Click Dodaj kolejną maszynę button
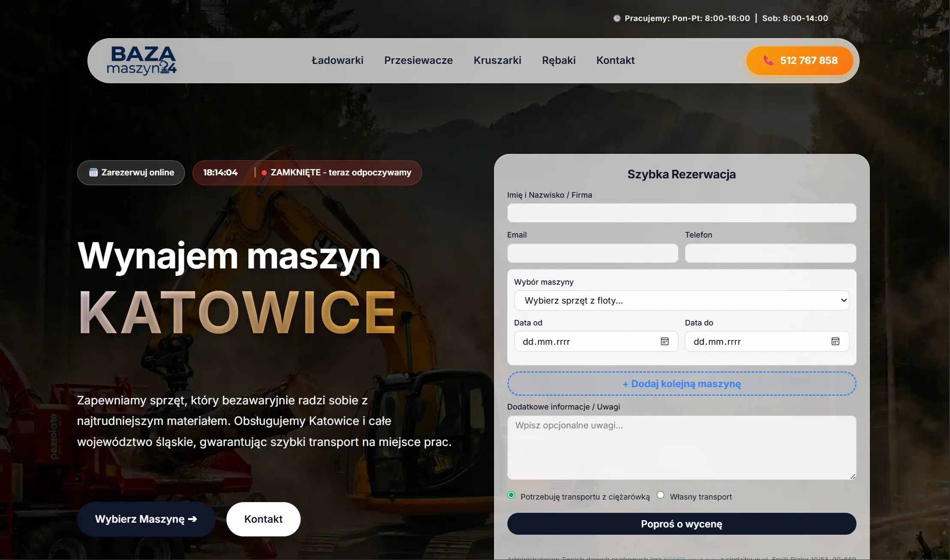This screenshot has height=560, width=950. point(682,384)
